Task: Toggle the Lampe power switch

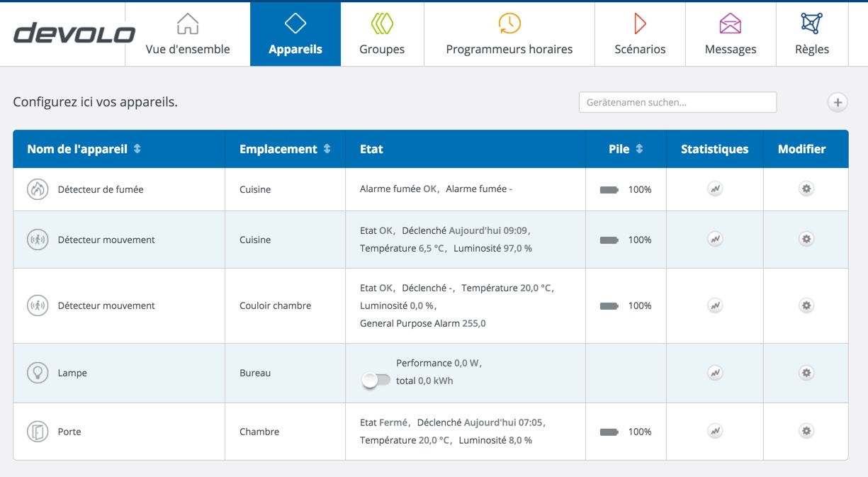Action: pyautogui.click(x=376, y=381)
